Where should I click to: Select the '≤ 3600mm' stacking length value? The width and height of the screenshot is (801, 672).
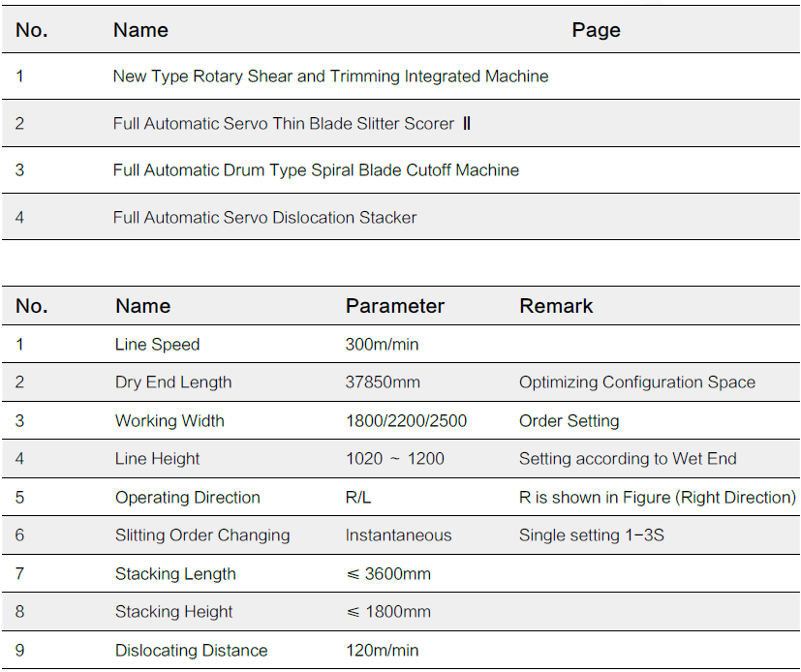tap(388, 574)
